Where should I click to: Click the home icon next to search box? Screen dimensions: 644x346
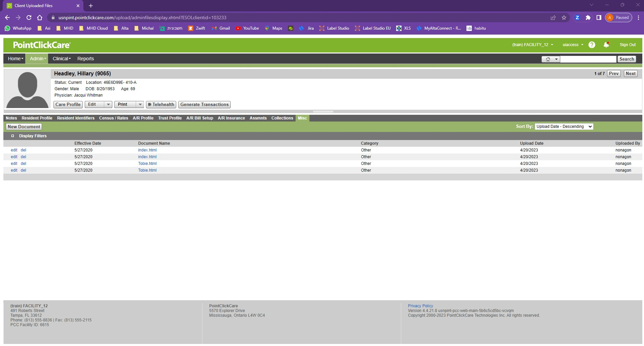coord(548,59)
